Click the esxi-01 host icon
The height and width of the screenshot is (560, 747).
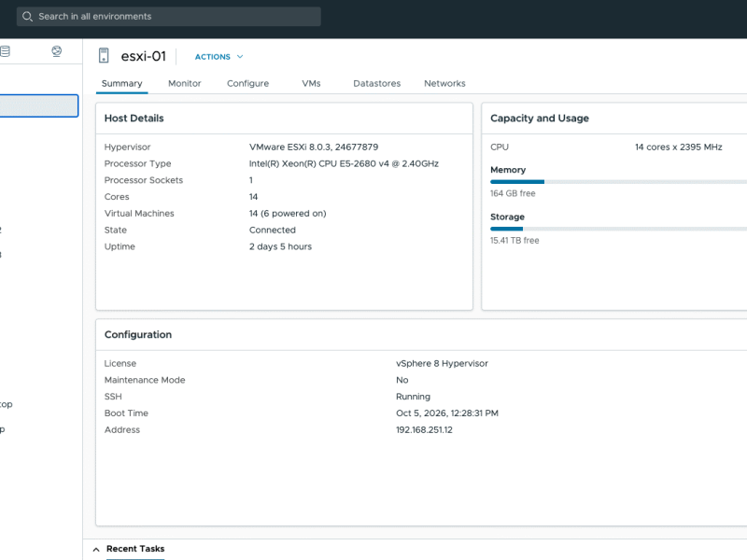104,56
